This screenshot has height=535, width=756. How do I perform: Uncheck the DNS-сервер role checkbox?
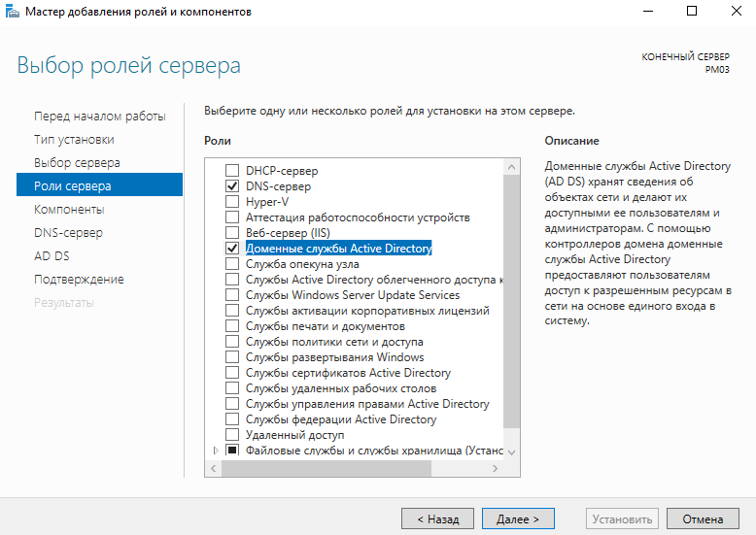click(x=232, y=186)
